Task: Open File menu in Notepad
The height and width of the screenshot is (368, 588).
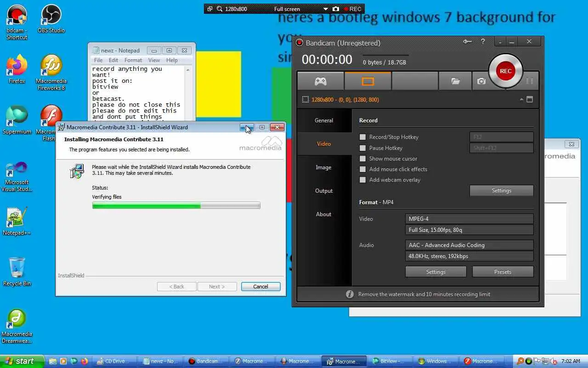Action: tap(98, 60)
